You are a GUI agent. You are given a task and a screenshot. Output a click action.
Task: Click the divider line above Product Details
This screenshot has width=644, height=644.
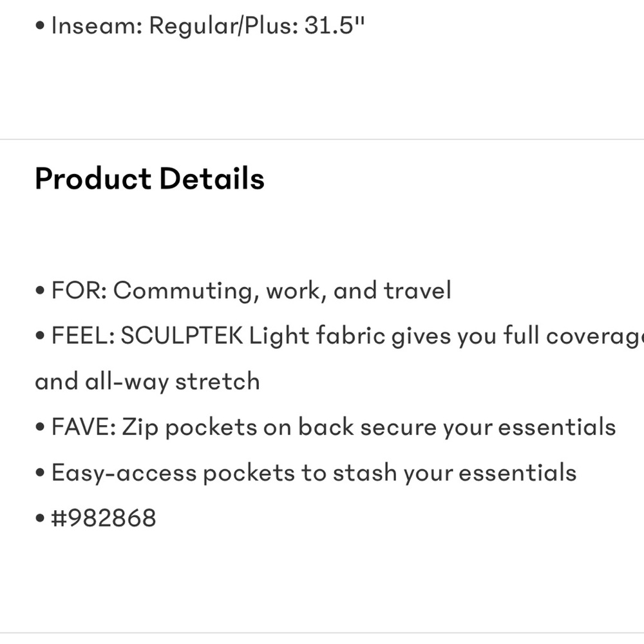pyautogui.click(x=322, y=139)
